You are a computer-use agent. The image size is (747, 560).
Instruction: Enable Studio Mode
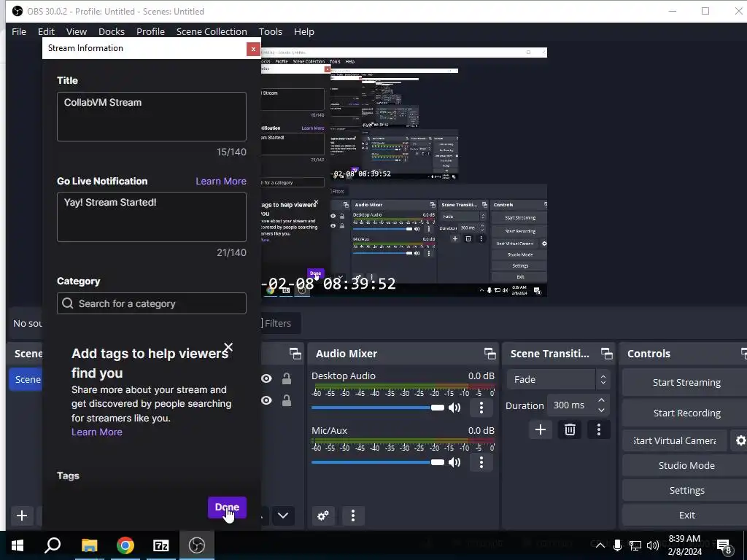686,465
